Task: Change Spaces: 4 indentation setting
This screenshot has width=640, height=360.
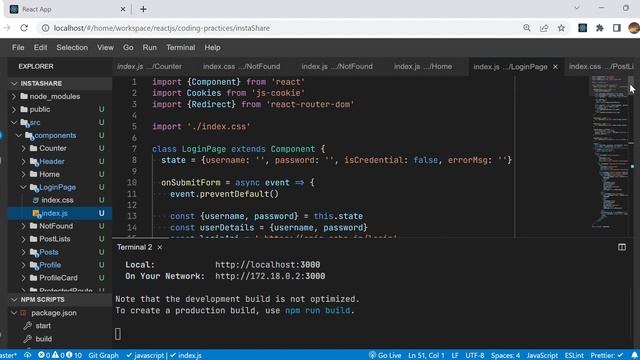Action: click(x=505, y=355)
